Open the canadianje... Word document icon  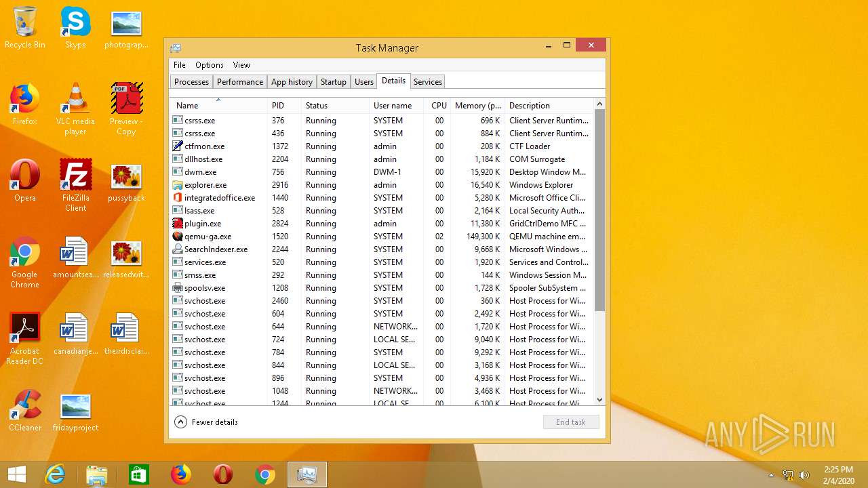(75, 334)
